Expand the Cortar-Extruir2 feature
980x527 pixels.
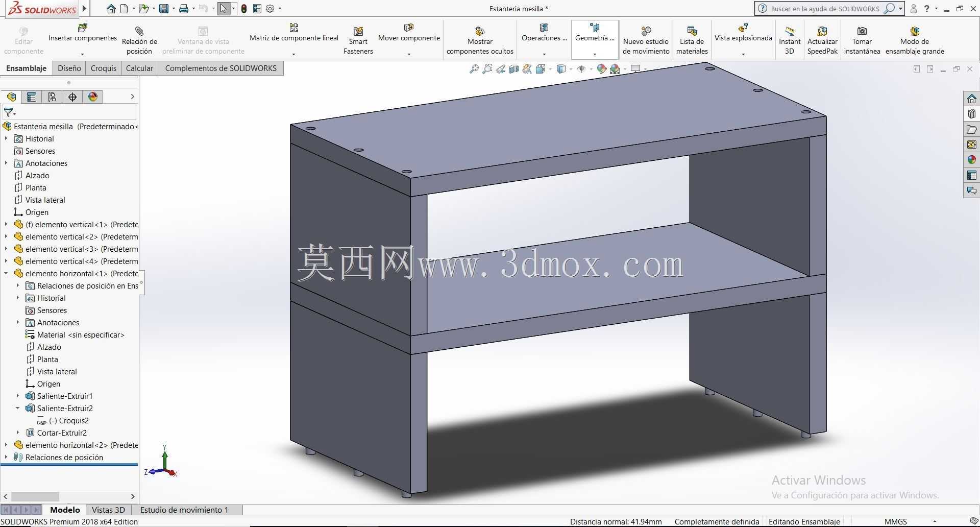click(x=18, y=433)
